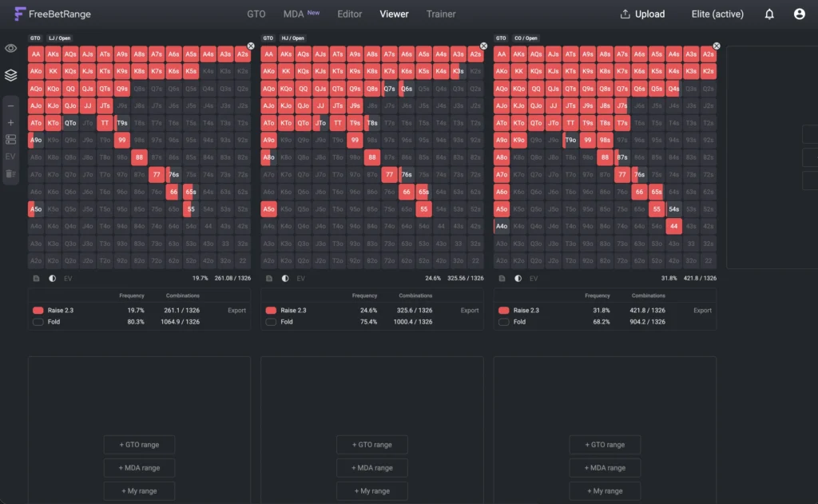818x504 pixels.
Task: Open notifications with the bell icon
Action: (x=769, y=14)
